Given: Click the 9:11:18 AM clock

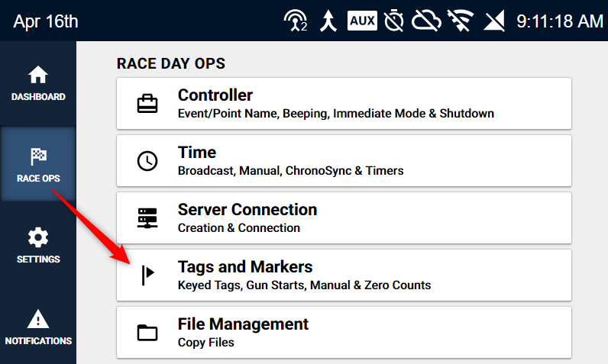Looking at the screenshot, I should pyautogui.click(x=560, y=21).
